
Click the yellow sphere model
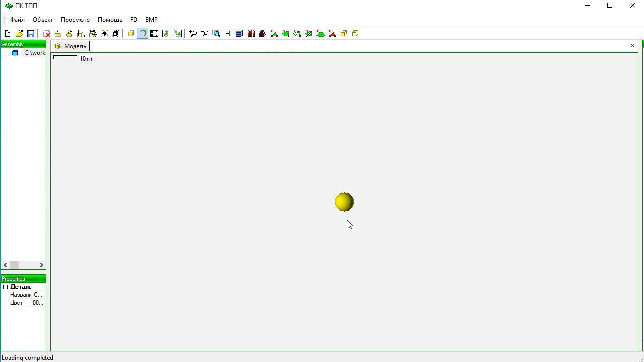[344, 202]
